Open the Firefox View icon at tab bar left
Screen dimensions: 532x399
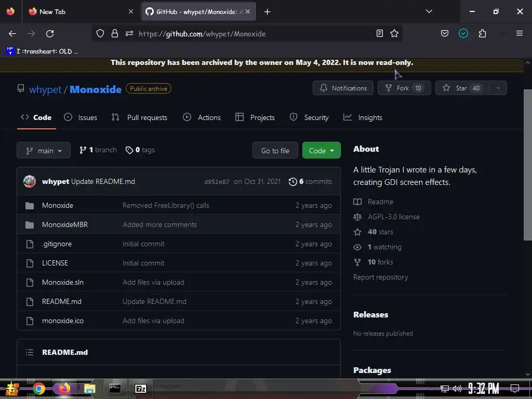[x=10, y=11]
